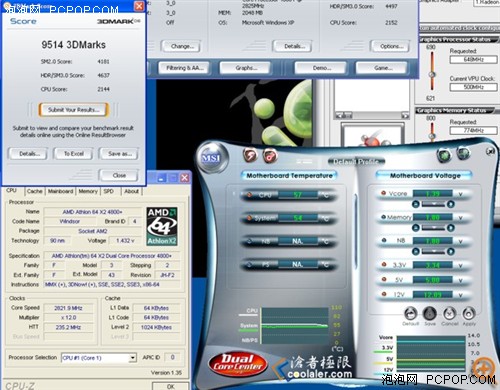Increase NB voltage with the right arrow
This screenshot has width=500, height=390.
[451, 251]
